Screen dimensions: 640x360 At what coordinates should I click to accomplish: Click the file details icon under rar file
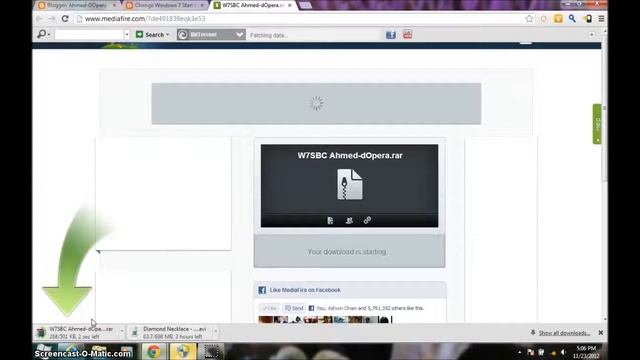click(330, 220)
